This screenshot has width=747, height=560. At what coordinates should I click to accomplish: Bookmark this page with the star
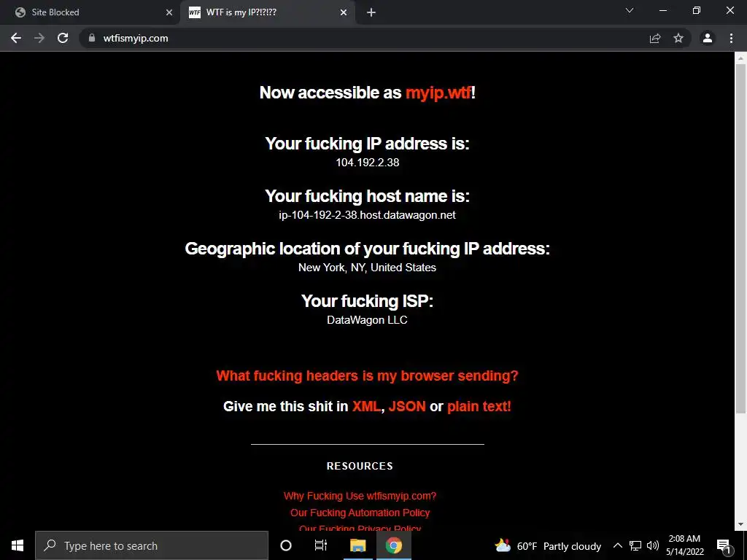click(678, 38)
